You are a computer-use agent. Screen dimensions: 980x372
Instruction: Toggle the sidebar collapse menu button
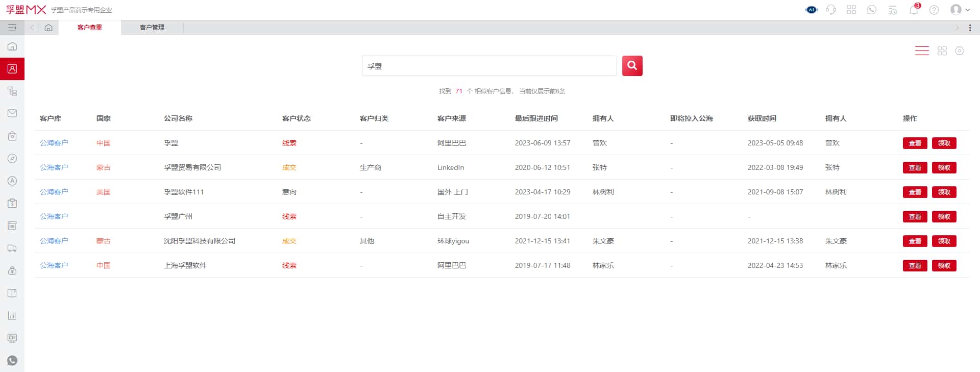tap(12, 28)
